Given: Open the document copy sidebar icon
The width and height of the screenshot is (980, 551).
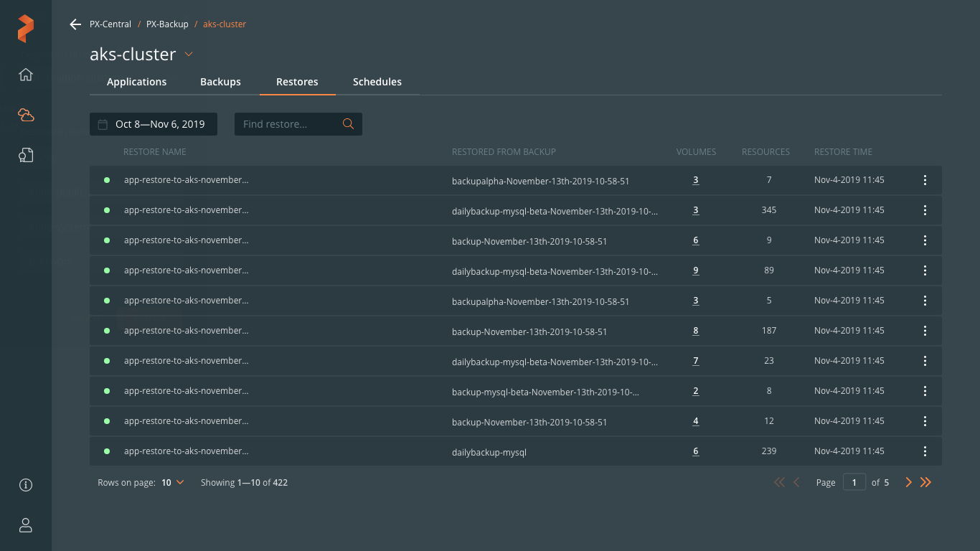Looking at the screenshot, I should 26,156.
